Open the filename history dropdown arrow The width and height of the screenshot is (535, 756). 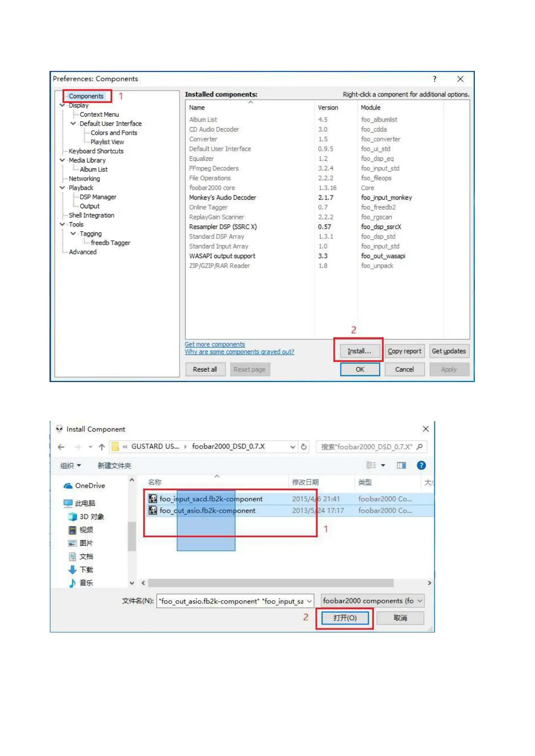pos(310,601)
